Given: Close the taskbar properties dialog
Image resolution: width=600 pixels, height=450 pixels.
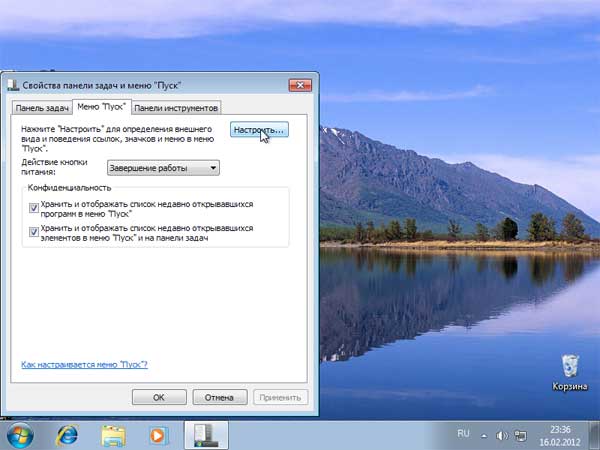Looking at the screenshot, I should (x=300, y=85).
